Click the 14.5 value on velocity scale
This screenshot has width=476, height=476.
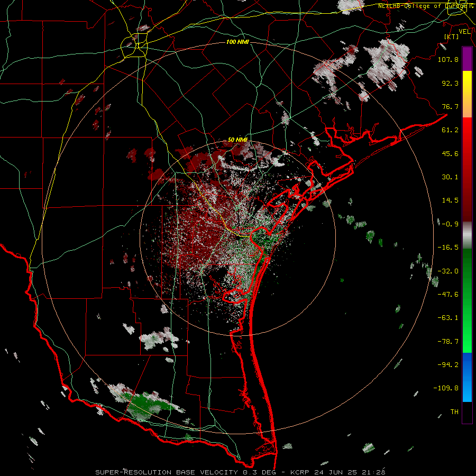point(450,200)
